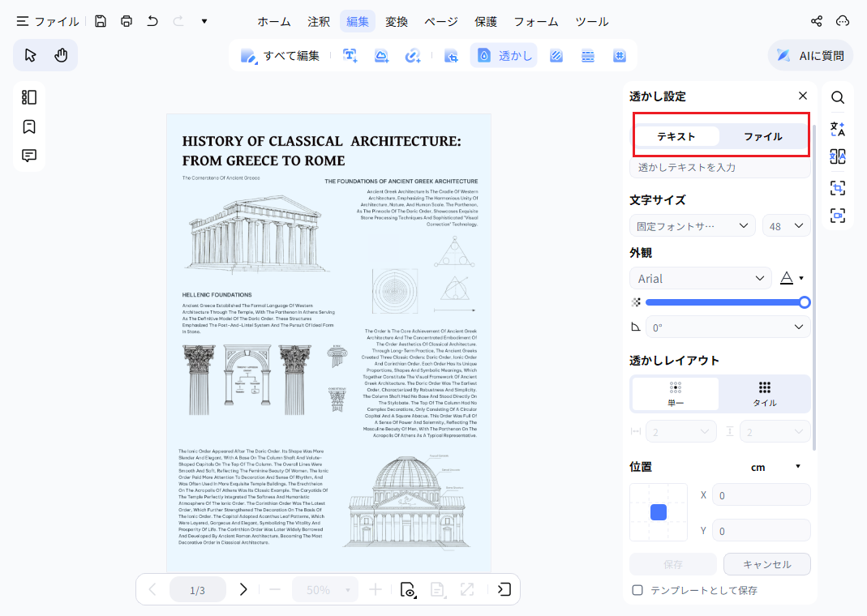Open the フォーム tab

coord(536,22)
